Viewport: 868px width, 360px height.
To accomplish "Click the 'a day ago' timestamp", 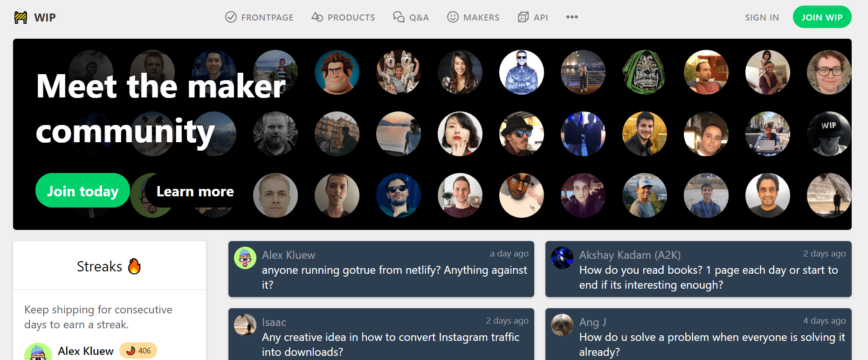I will click(x=509, y=254).
